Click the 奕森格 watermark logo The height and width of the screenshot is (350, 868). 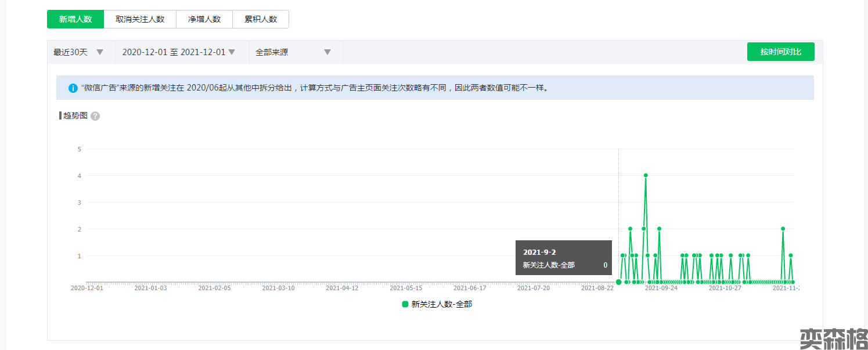tap(833, 338)
